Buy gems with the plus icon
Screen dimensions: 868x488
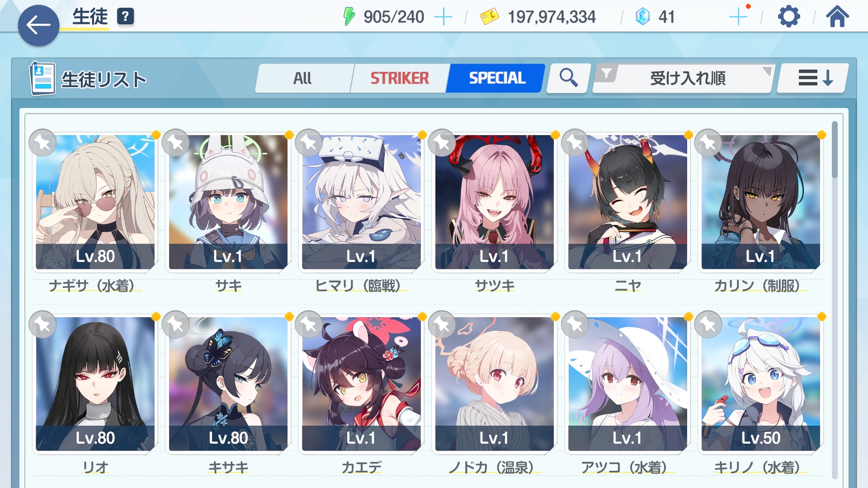738,17
